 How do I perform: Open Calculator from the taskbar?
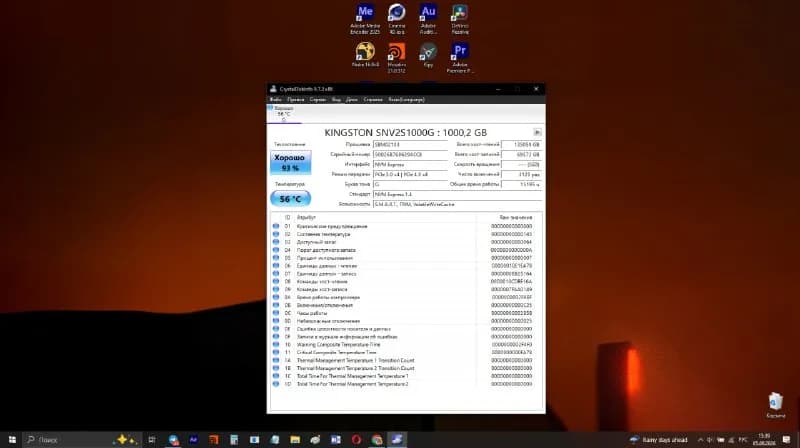tap(234, 439)
